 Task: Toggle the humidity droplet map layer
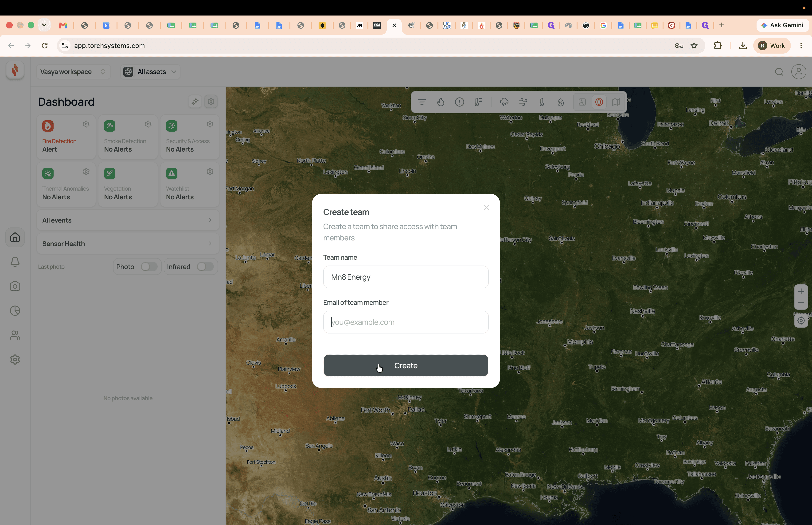coord(561,102)
